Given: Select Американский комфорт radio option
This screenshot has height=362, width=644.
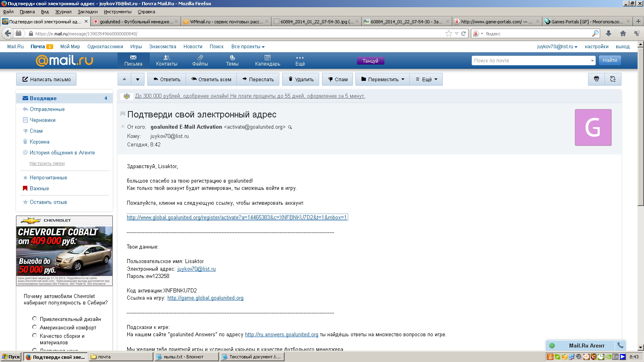Looking at the screenshot, I should click(x=34, y=327).
